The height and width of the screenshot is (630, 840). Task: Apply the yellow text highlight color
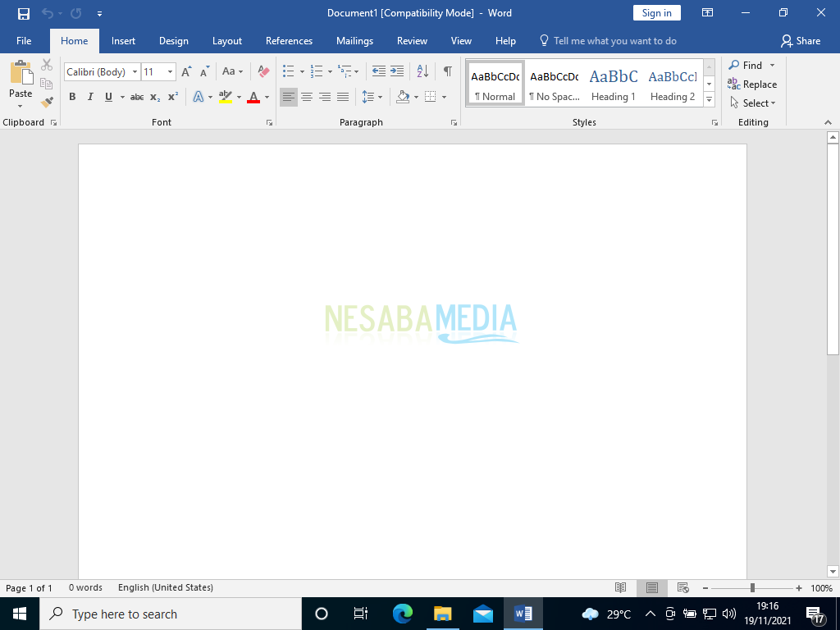coord(226,97)
